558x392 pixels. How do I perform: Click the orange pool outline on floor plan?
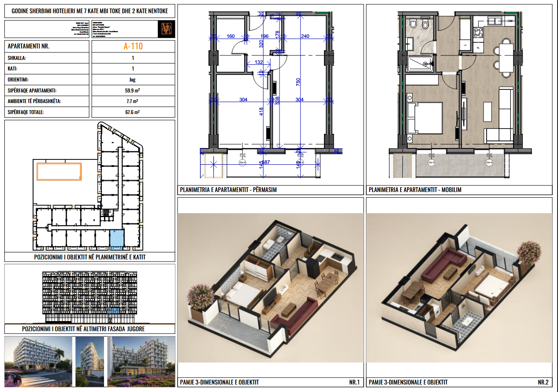(59, 171)
